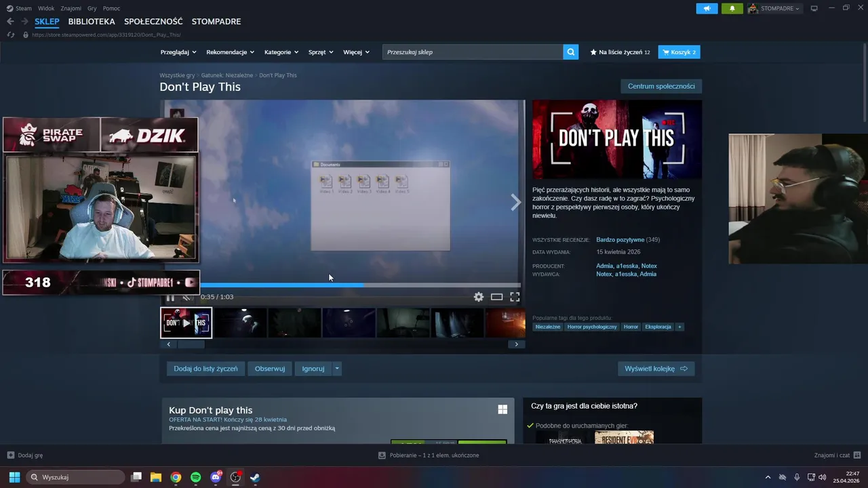Click the Obserwuj button
Screen dimensions: 868x488
tap(270, 369)
